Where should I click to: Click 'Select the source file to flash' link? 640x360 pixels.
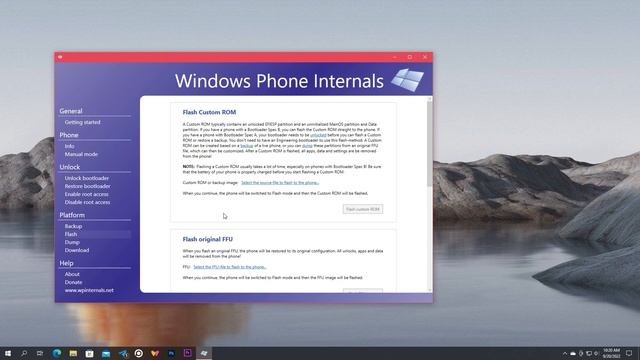[280, 183]
